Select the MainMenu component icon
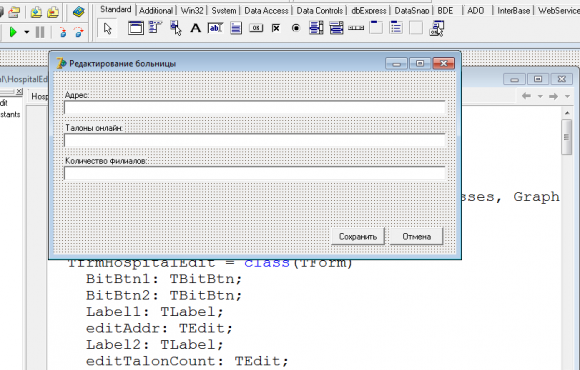Screen dimensions: 580x370 coord(156,27)
